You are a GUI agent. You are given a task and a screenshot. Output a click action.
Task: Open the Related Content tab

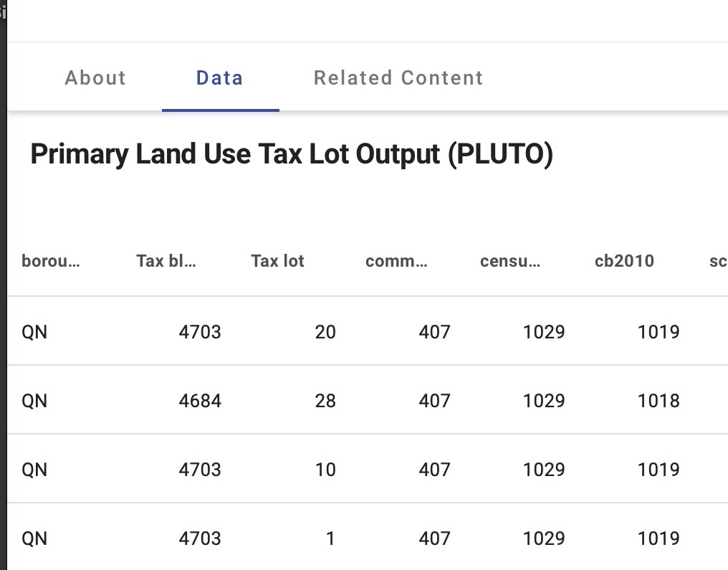pyautogui.click(x=398, y=77)
